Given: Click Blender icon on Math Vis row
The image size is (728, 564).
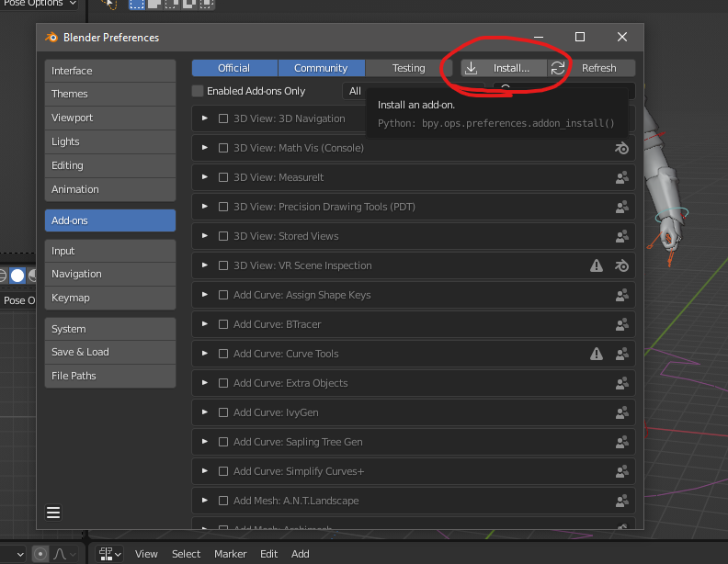Looking at the screenshot, I should click(x=621, y=148).
